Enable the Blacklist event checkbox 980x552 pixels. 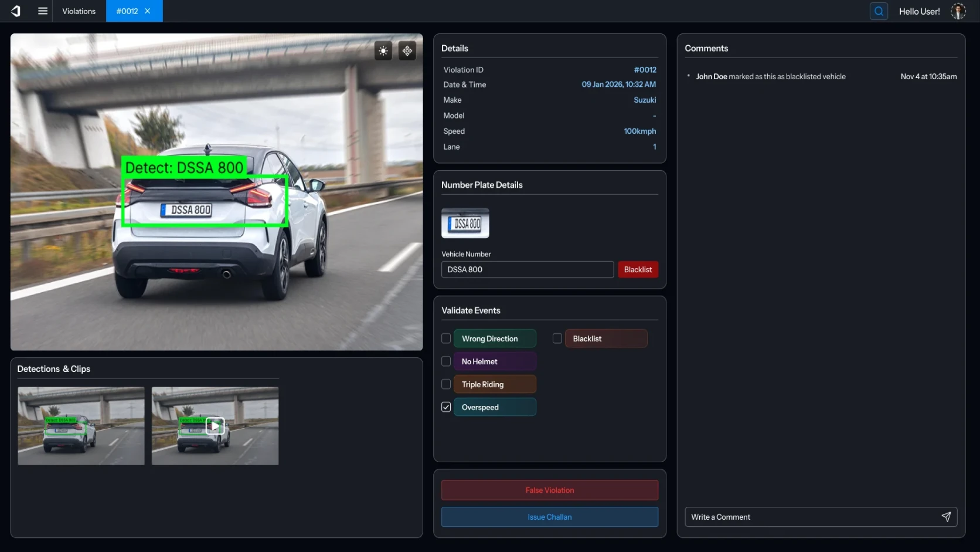pos(557,338)
